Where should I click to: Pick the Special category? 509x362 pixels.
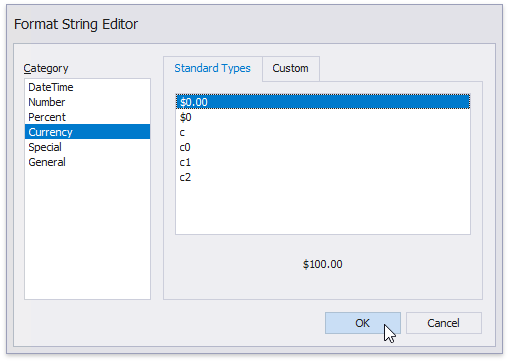click(x=87, y=147)
